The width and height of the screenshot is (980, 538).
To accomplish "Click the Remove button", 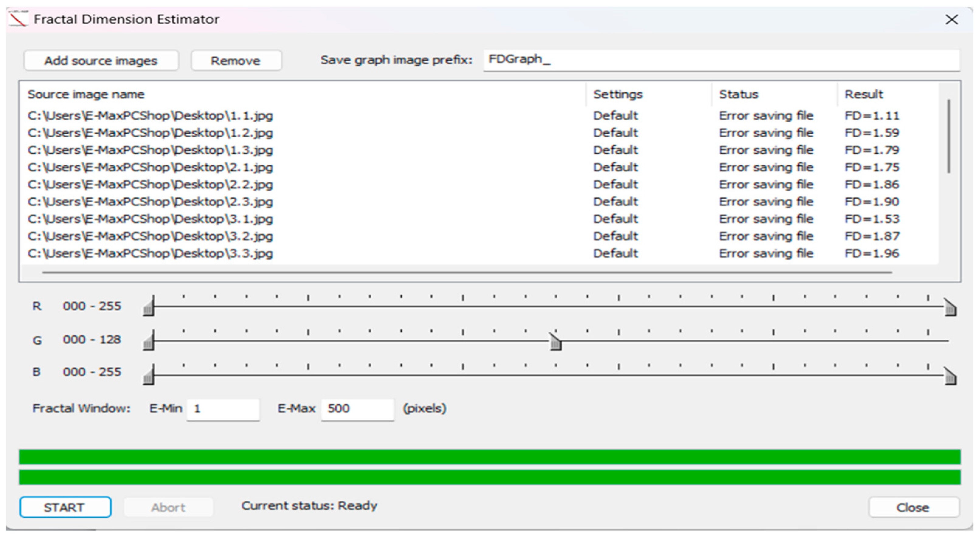I will [236, 60].
